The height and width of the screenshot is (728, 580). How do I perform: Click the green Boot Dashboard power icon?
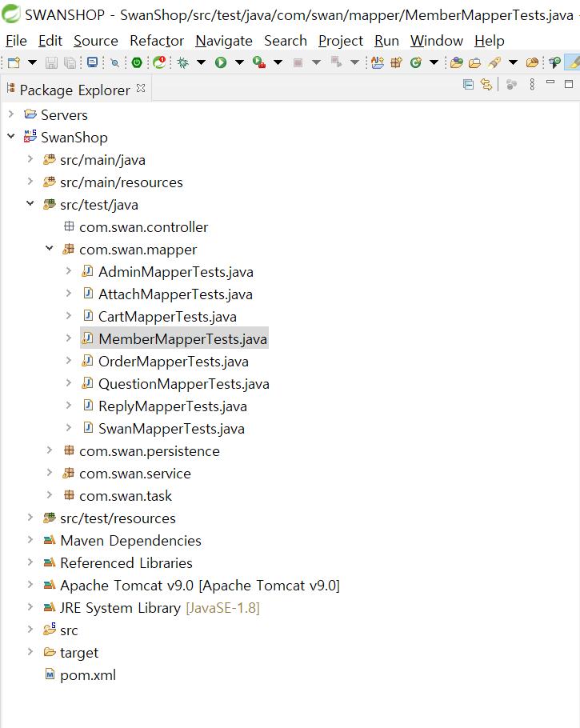click(x=137, y=62)
